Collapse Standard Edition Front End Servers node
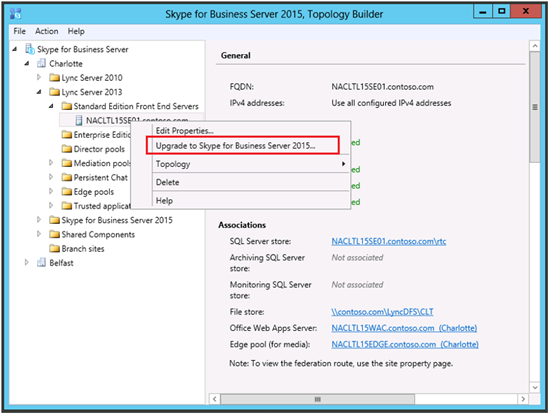 pyautogui.click(x=52, y=106)
